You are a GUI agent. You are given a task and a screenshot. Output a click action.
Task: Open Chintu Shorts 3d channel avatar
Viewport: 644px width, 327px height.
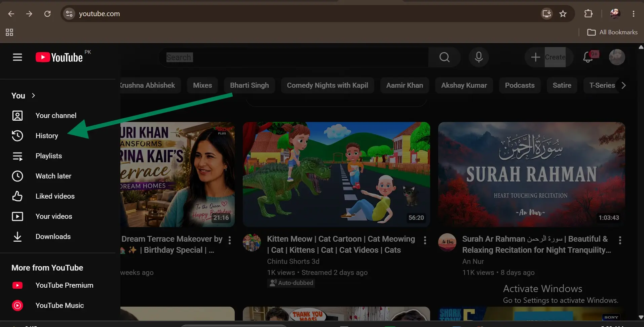pos(252,242)
